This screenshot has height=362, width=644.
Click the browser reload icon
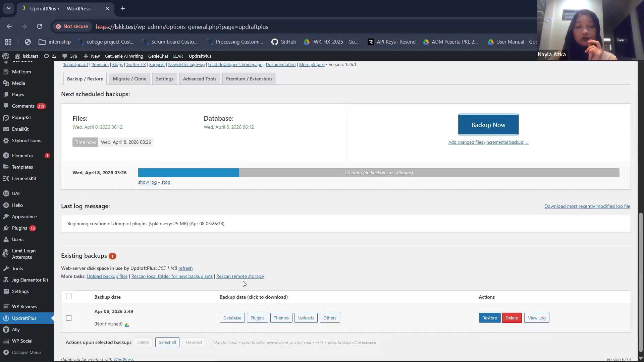point(39,26)
